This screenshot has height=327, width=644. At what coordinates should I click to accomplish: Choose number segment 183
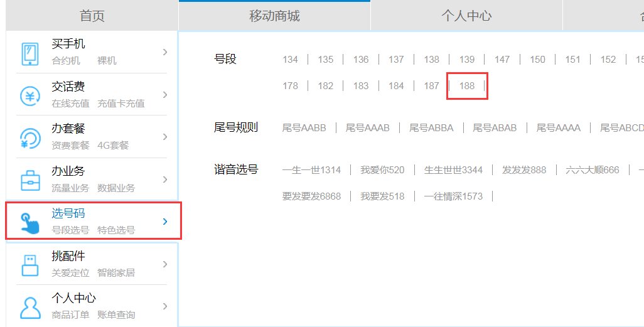click(x=361, y=86)
